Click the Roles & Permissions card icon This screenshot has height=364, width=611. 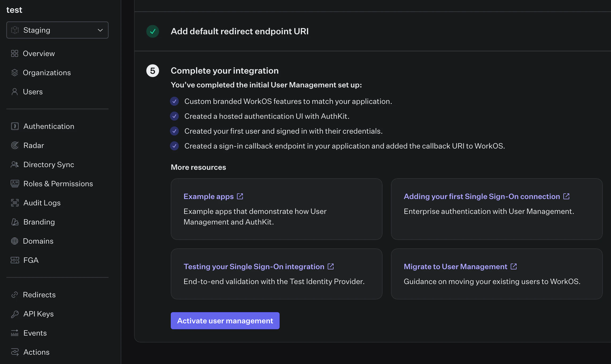click(x=15, y=184)
